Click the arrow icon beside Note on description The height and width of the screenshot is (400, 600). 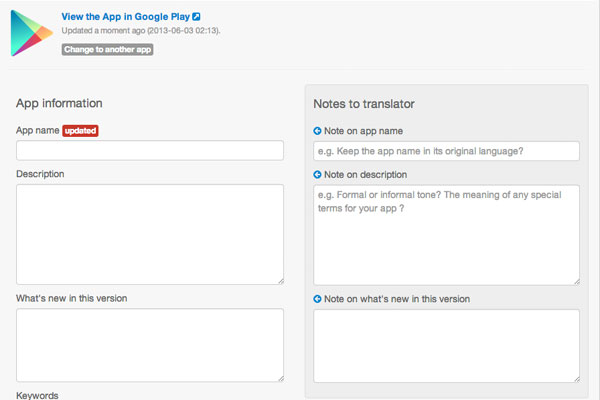(317, 175)
